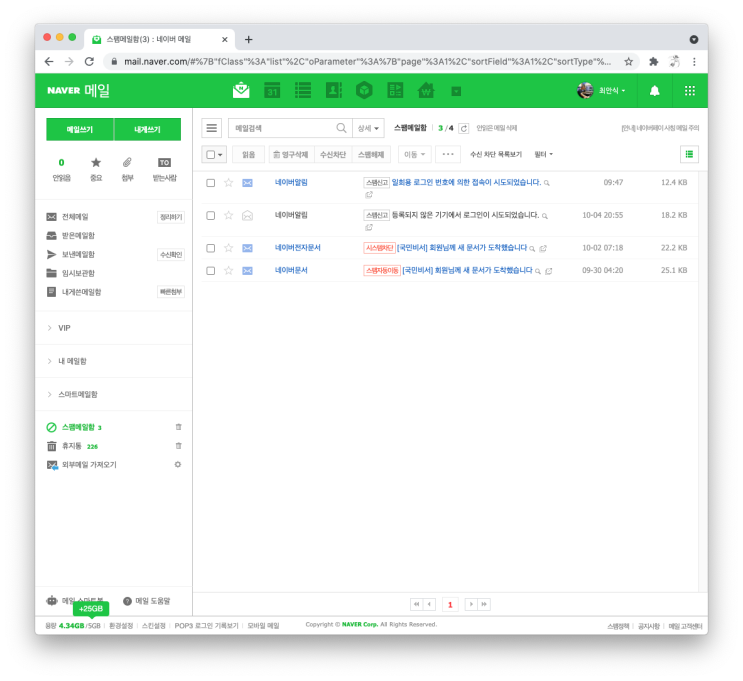
Task: Click 수신차단 block sender button
Action: click(333, 154)
